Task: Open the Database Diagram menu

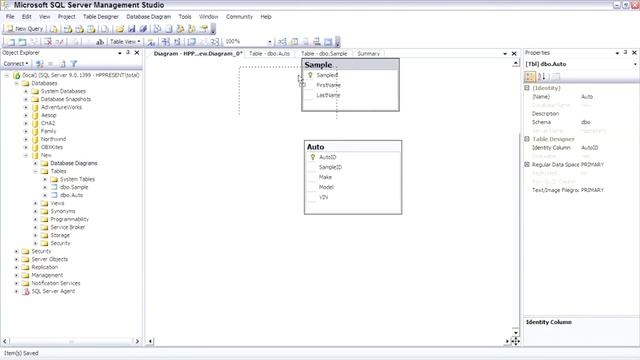Action: pyautogui.click(x=149, y=17)
